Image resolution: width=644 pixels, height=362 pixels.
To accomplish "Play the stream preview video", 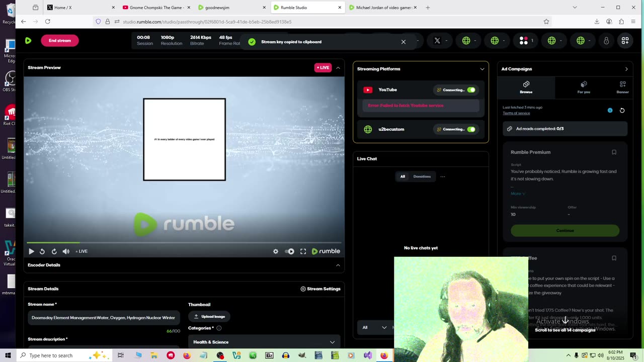I will (x=31, y=251).
